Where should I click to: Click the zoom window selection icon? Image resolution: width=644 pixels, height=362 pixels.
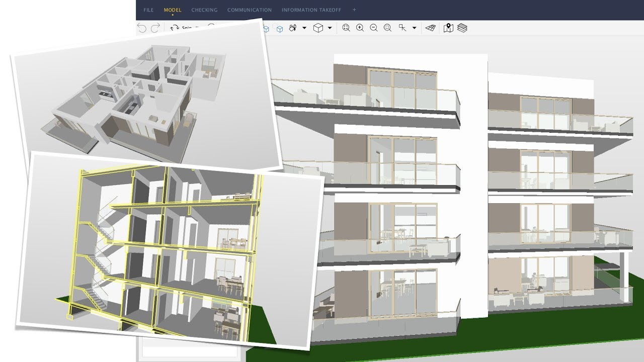[387, 28]
